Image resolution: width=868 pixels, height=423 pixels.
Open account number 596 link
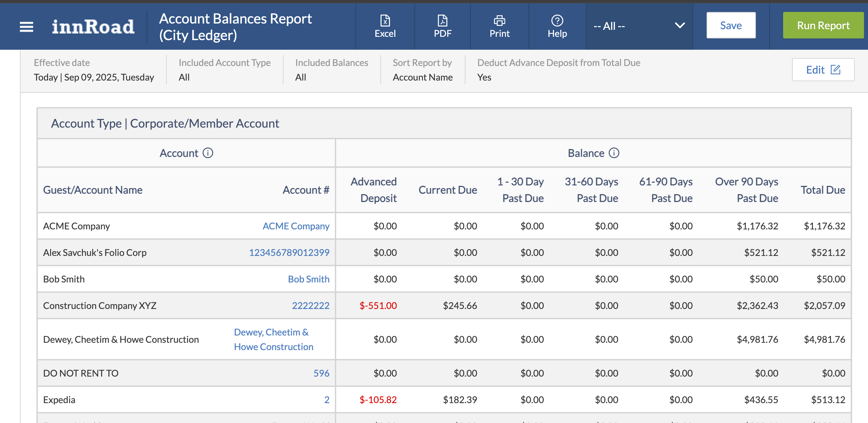[x=321, y=373]
